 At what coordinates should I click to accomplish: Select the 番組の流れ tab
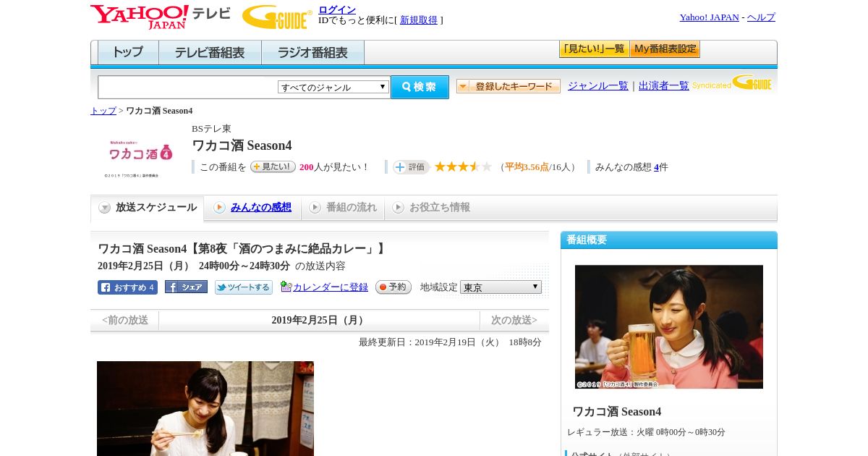click(343, 208)
